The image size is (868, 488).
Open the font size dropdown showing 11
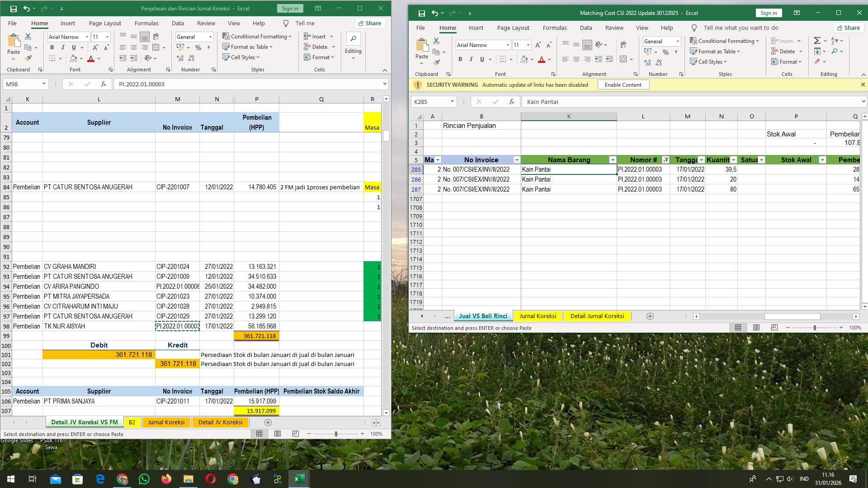106,37
